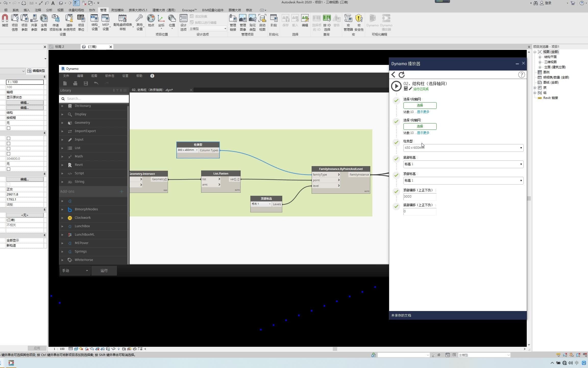Open Windows tray network icon
The image size is (588, 368).
pyautogui.click(x=564, y=363)
